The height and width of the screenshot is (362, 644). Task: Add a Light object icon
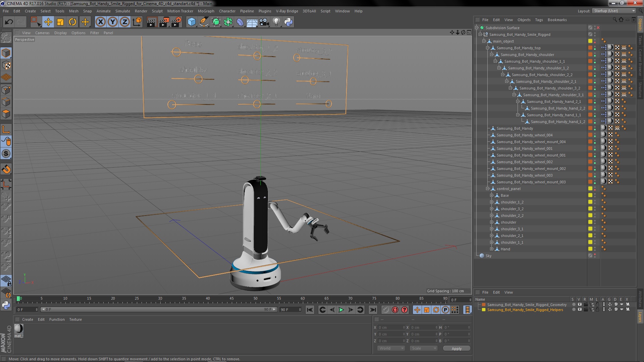(x=276, y=22)
